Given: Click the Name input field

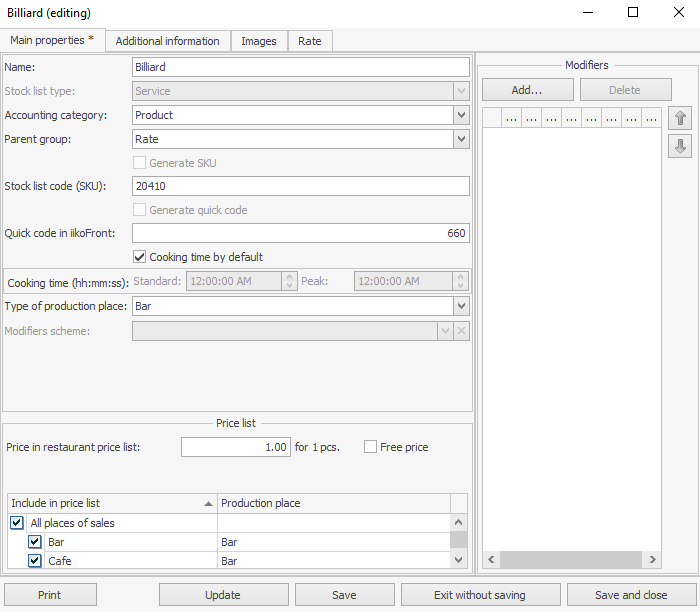Looking at the screenshot, I should [x=300, y=67].
